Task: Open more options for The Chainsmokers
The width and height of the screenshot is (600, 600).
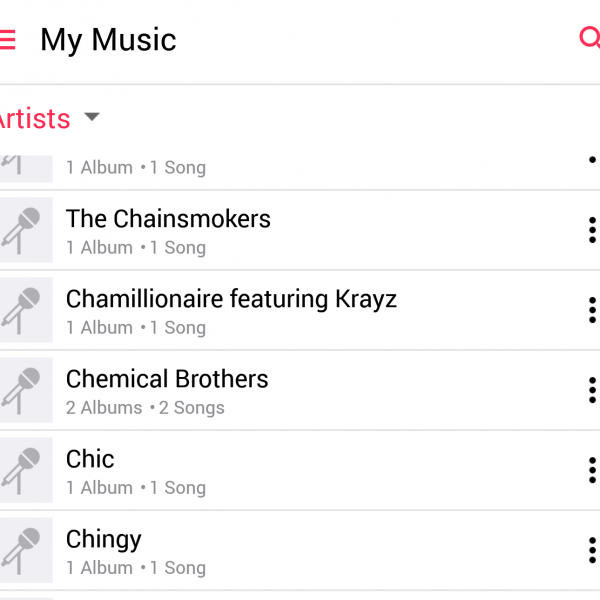Action: (592, 230)
